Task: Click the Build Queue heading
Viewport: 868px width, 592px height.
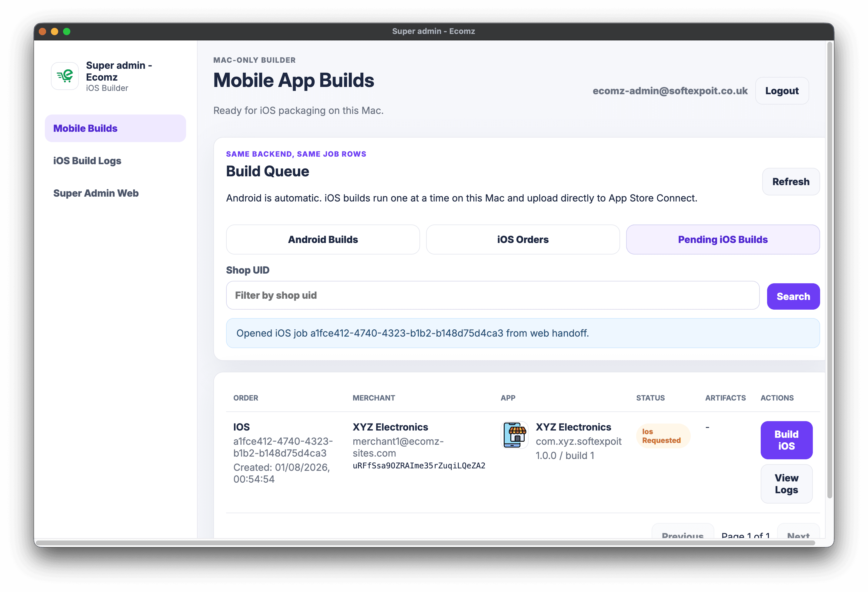Action: (267, 171)
